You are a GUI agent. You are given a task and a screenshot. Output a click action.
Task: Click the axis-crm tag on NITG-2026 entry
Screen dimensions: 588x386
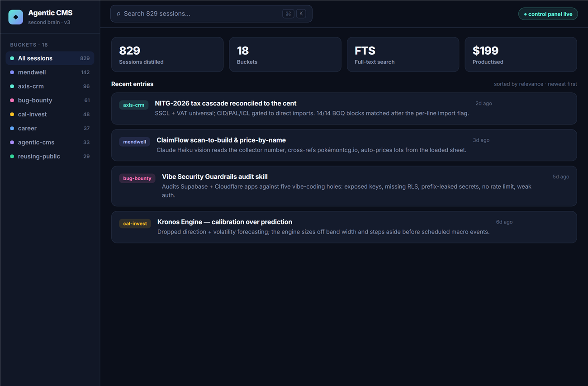tap(134, 105)
